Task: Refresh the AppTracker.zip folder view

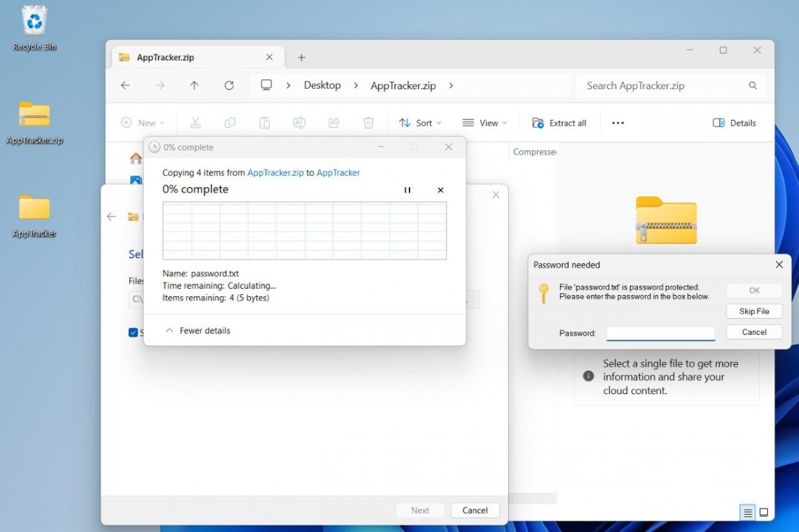Action: tap(229, 85)
